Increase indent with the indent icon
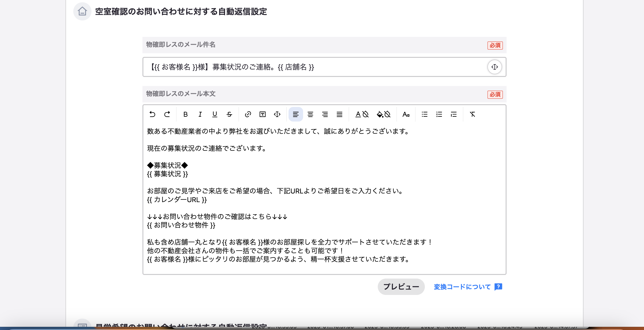Screen dimensions: 644x330 [454, 114]
